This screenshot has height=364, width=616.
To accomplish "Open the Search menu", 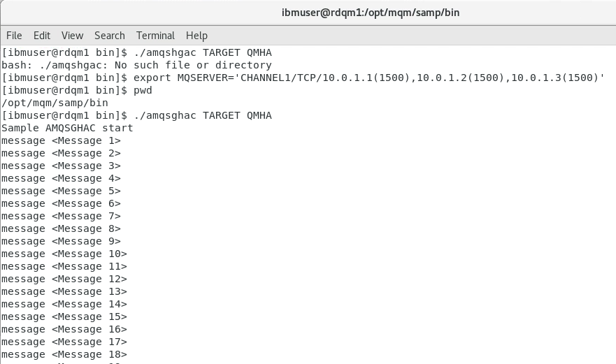I will tap(110, 36).
